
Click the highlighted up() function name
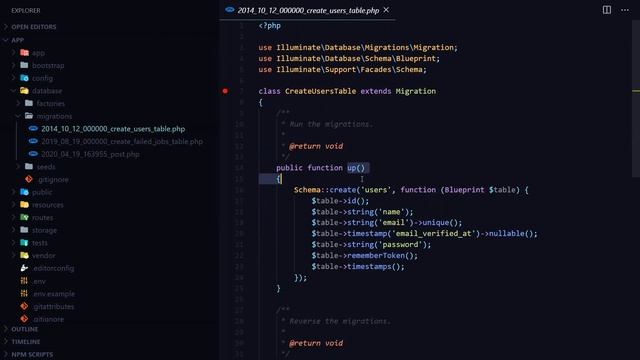pos(356,168)
